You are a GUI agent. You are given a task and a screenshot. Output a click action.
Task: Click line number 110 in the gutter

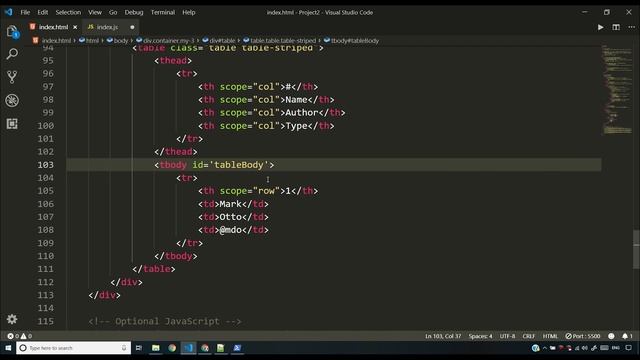pyautogui.click(x=45, y=256)
